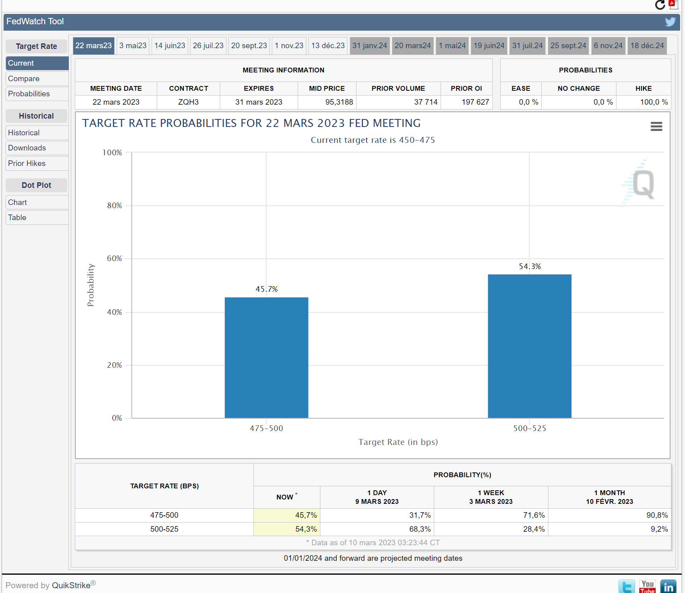This screenshot has width=700, height=593.
Task: Click the 500-525 target rate row label
Action: [164, 529]
